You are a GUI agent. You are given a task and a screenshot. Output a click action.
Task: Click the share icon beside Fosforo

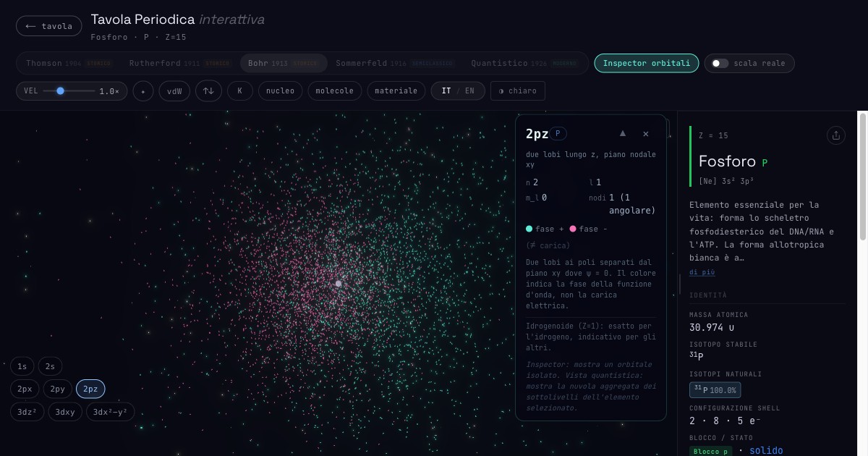tap(836, 135)
